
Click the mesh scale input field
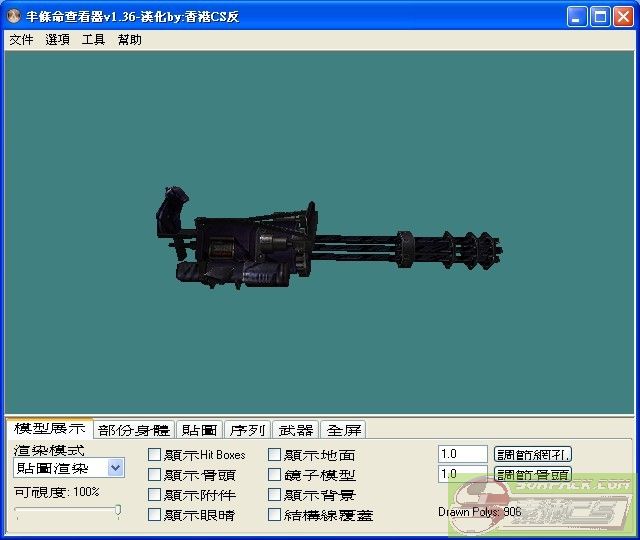click(462, 454)
